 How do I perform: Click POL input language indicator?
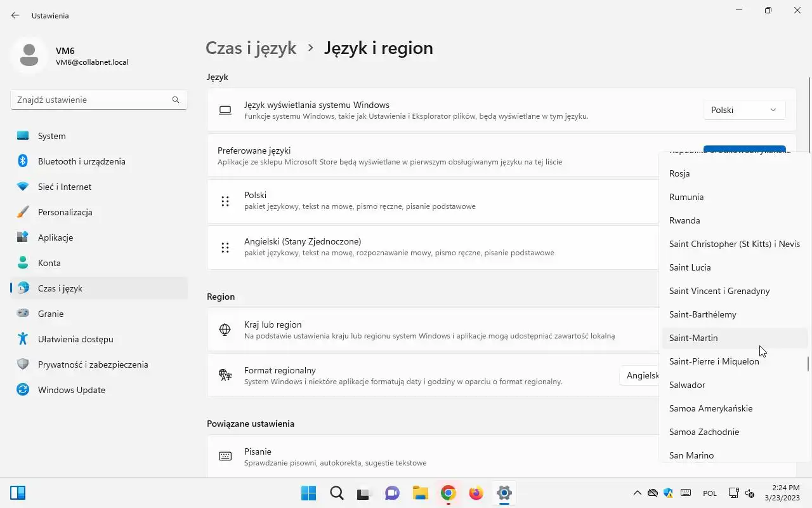(x=710, y=493)
